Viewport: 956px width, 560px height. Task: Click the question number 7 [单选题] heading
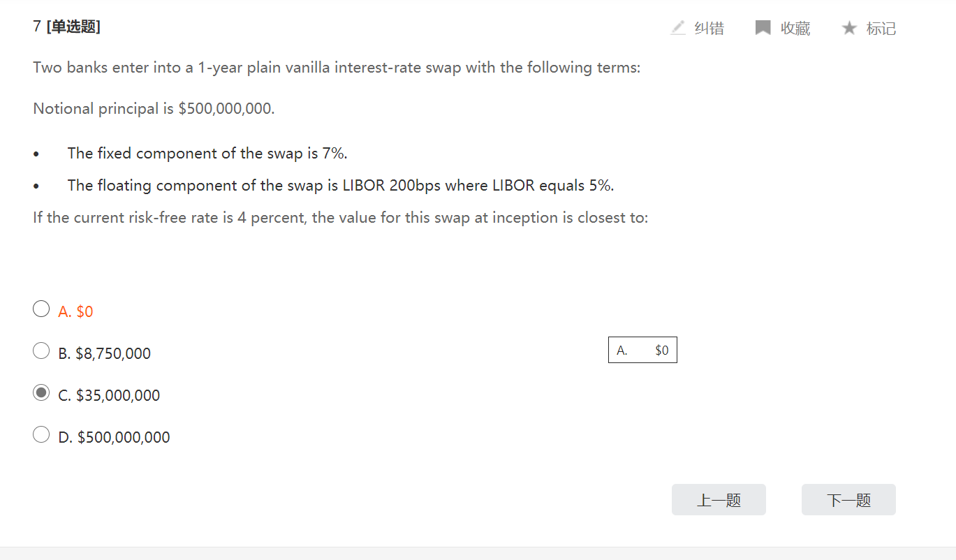pos(67,27)
